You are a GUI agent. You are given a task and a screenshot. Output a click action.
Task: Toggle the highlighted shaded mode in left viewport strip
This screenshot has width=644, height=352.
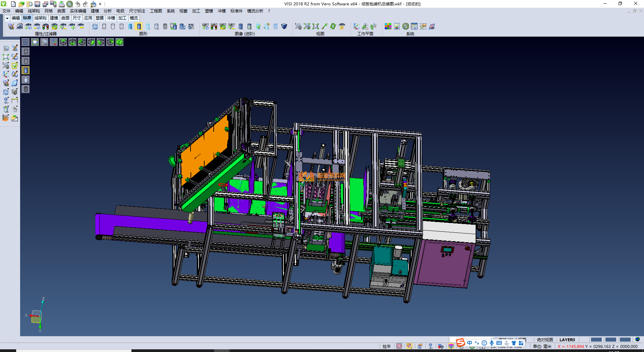26,70
